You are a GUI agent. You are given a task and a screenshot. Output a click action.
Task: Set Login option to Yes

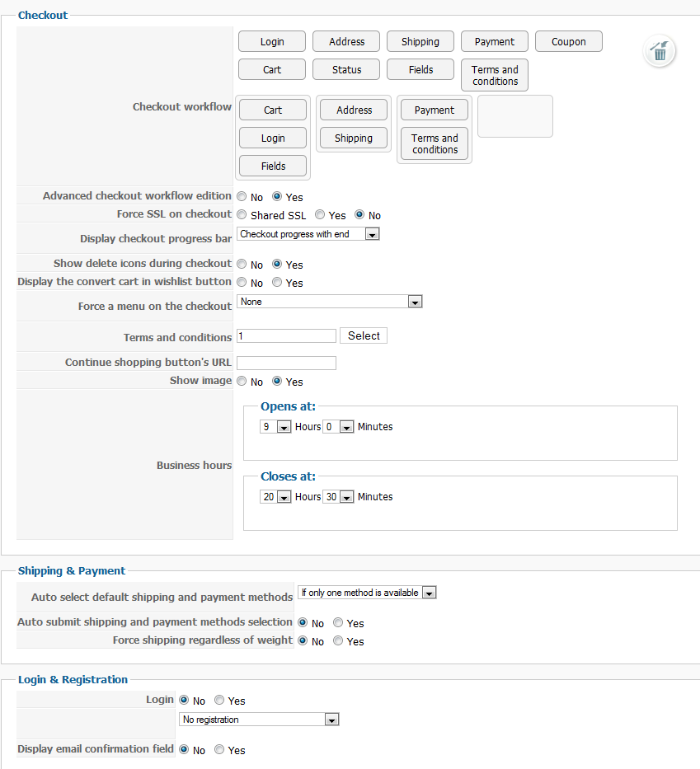click(219, 701)
